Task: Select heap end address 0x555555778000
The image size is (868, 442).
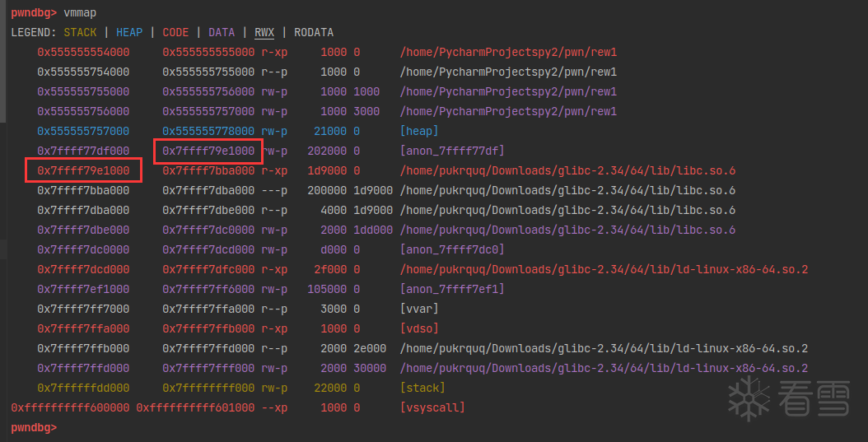Action: pos(208,131)
